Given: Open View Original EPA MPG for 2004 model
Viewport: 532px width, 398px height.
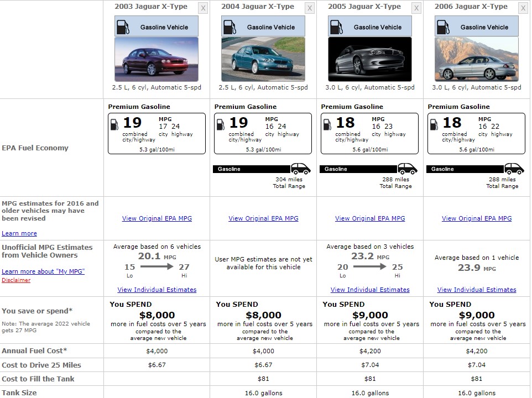Looking at the screenshot, I should tap(263, 218).
